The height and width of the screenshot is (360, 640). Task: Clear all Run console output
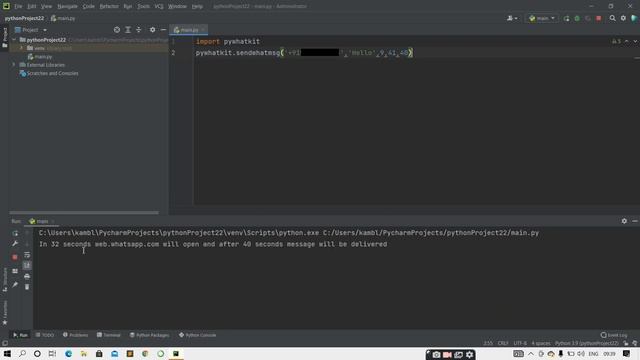pos(27,287)
